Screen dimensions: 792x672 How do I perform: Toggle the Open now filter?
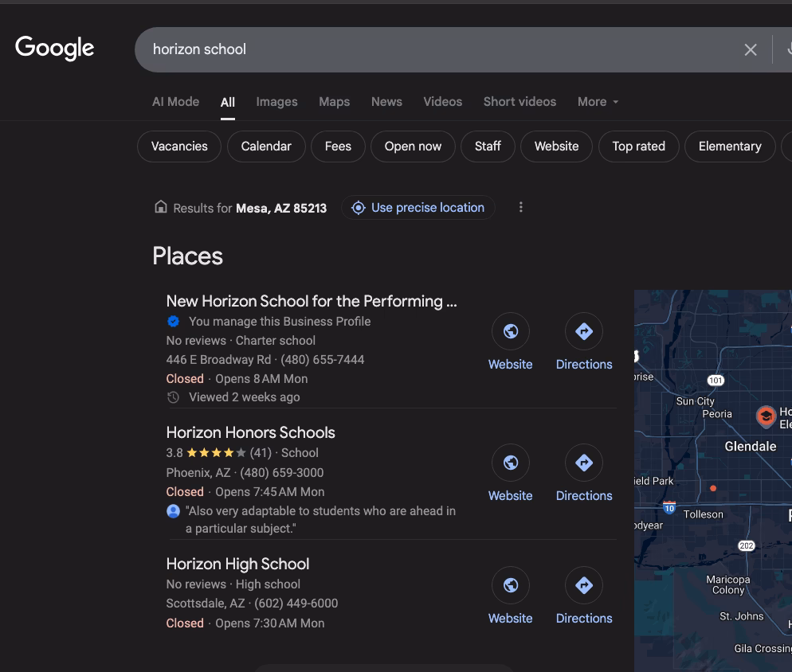[413, 147]
